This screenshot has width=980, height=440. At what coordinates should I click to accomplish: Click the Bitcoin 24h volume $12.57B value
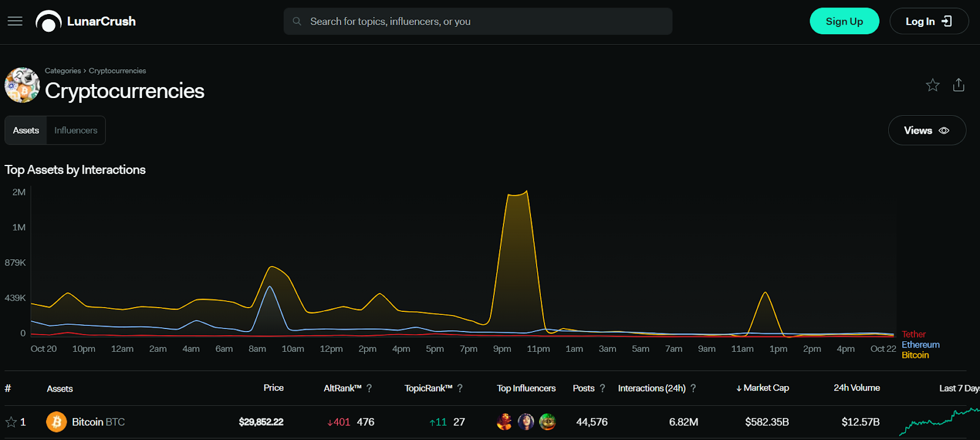[861, 422]
